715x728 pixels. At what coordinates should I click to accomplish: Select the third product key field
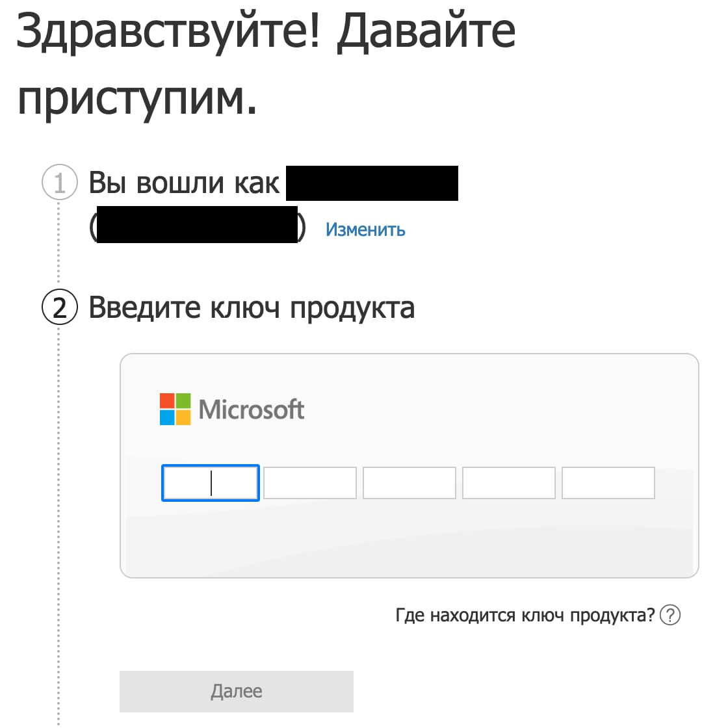[x=409, y=483]
